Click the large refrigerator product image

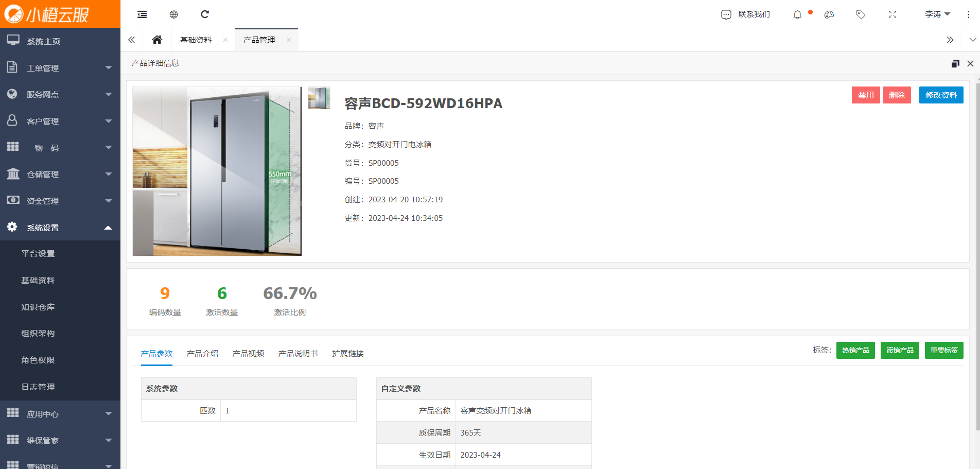[x=217, y=171]
